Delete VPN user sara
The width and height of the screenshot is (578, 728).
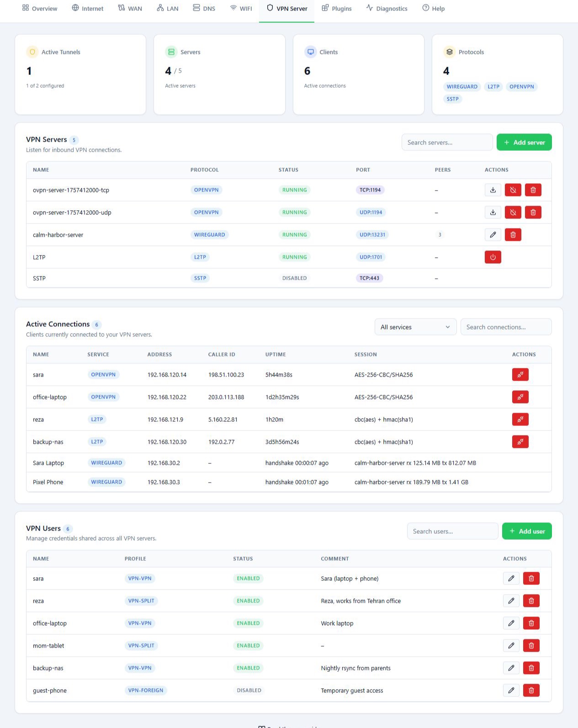click(531, 579)
